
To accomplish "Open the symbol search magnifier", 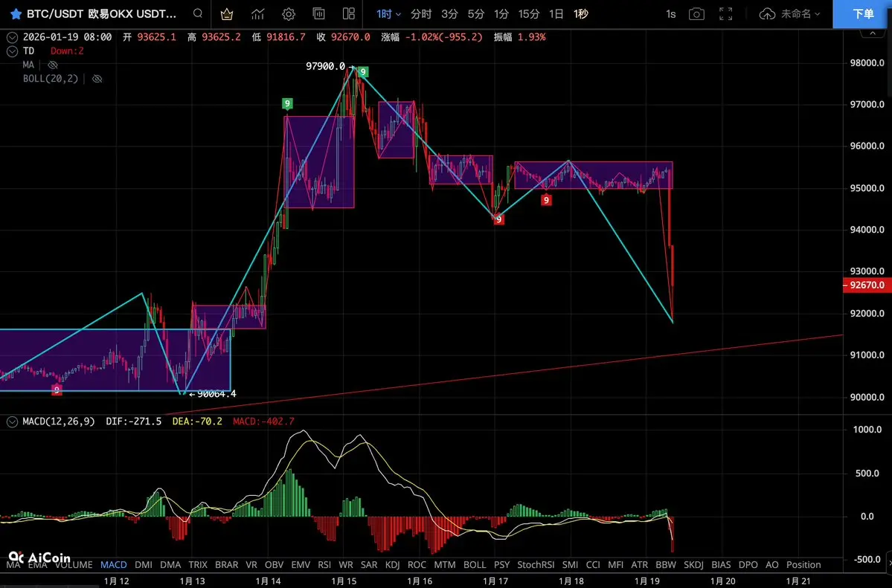I will pyautogui.click(x=197, y=13).
